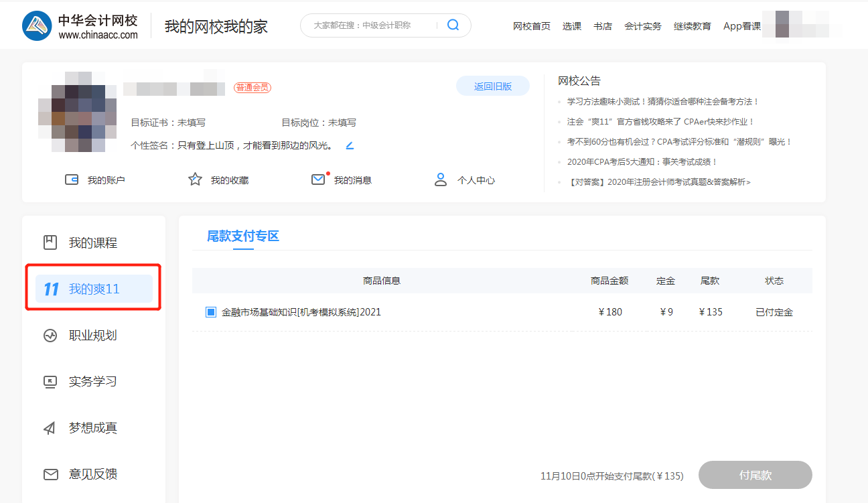868x503 pixels.
Task: Click the 梦想成真 paper plane icon
Action: point(50,427)
